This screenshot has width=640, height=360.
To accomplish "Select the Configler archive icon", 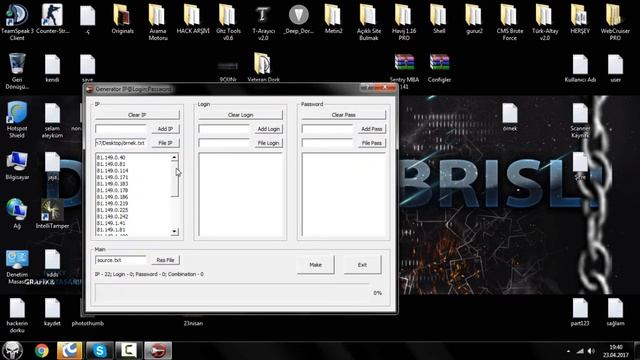I will (439, 68).
